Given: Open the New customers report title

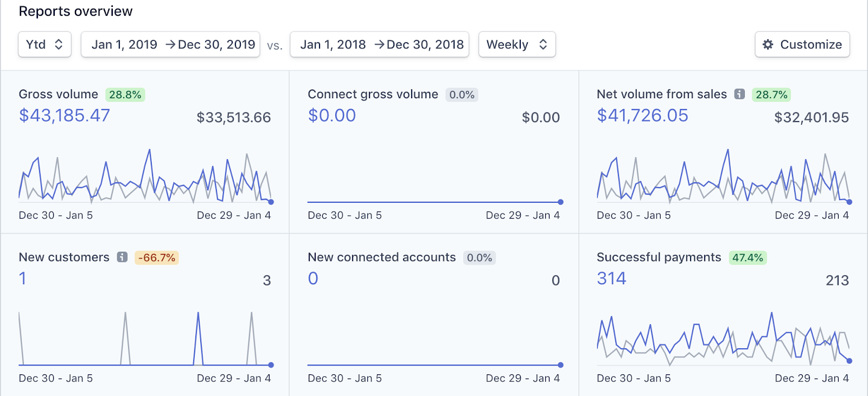Looking at the screenshot, I should pos(64,257).
